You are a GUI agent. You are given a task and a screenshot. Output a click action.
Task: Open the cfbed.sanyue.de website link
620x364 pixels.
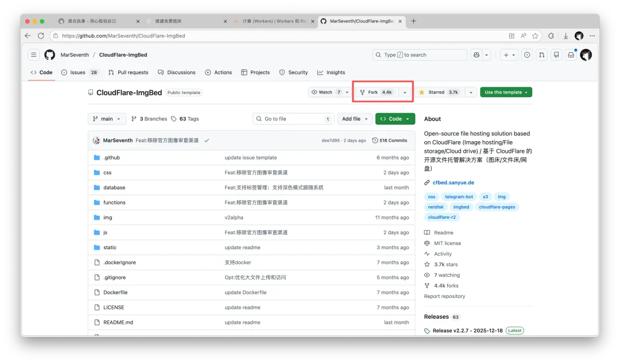coord(453,183)
